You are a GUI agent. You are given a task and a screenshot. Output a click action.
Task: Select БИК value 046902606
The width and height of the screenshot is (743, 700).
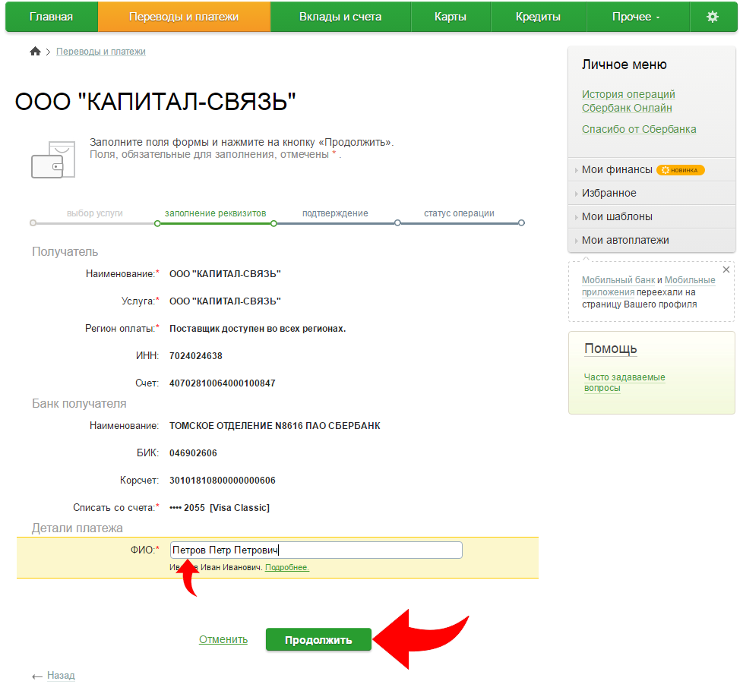(193, 453)
